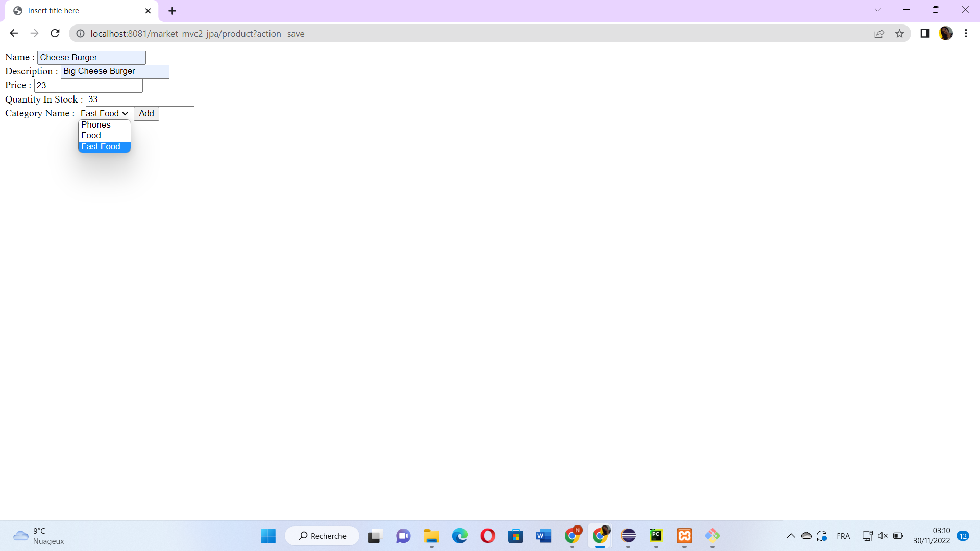
Task: Expand the tab search chevron
Action: pyautogui.click(x=877, y=10)
